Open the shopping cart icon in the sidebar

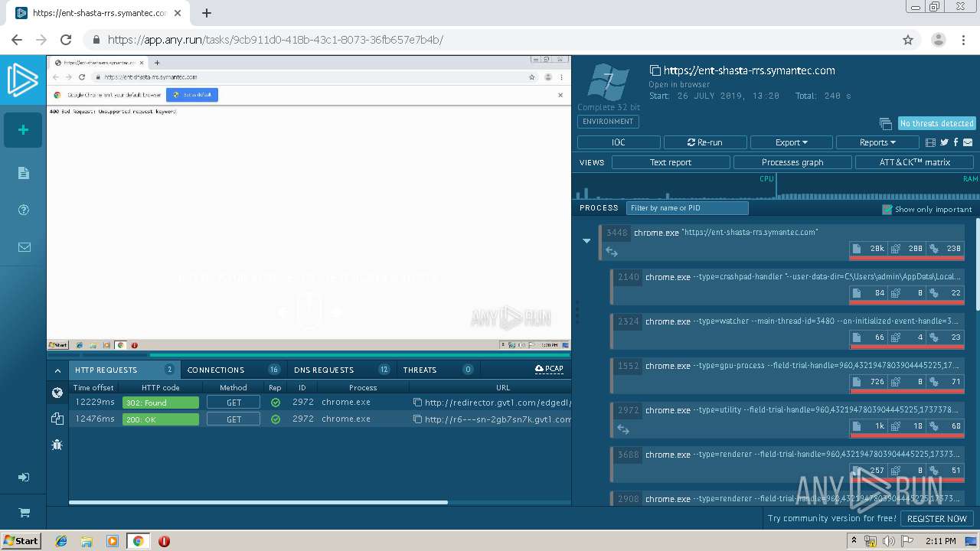click(x=24, y=513)
